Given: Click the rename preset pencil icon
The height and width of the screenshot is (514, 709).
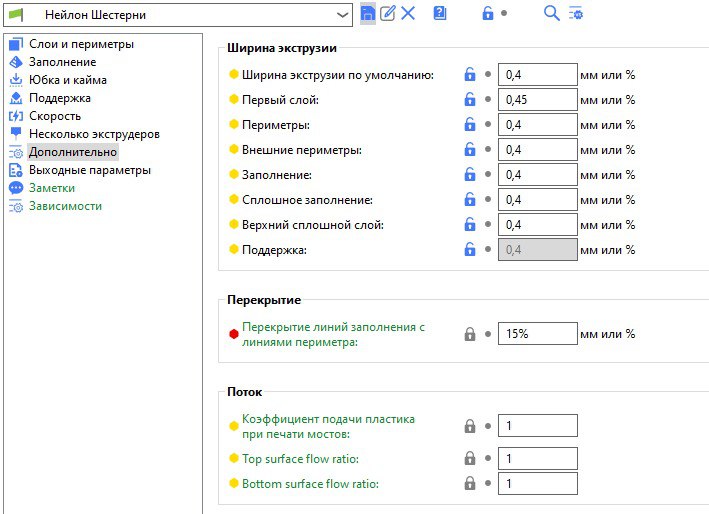Looking at the screenshot, I should click(388, 13).
